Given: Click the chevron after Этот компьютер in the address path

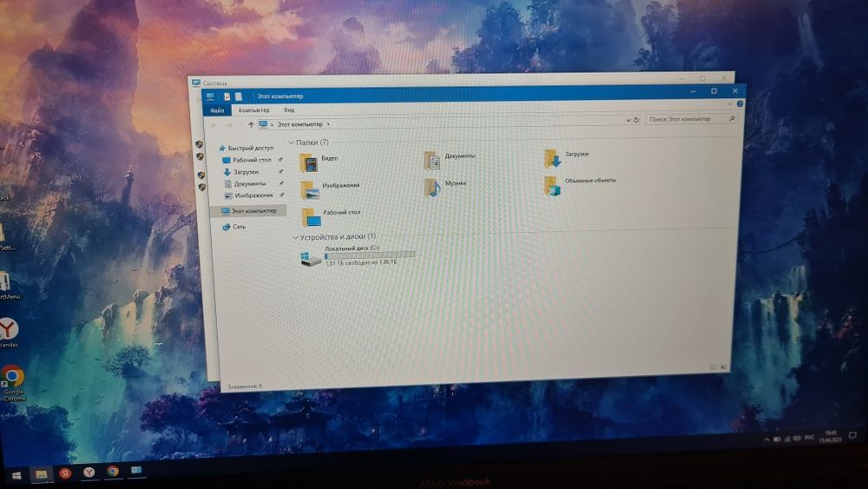Looking at the screenshot, I should coord(328,124).
